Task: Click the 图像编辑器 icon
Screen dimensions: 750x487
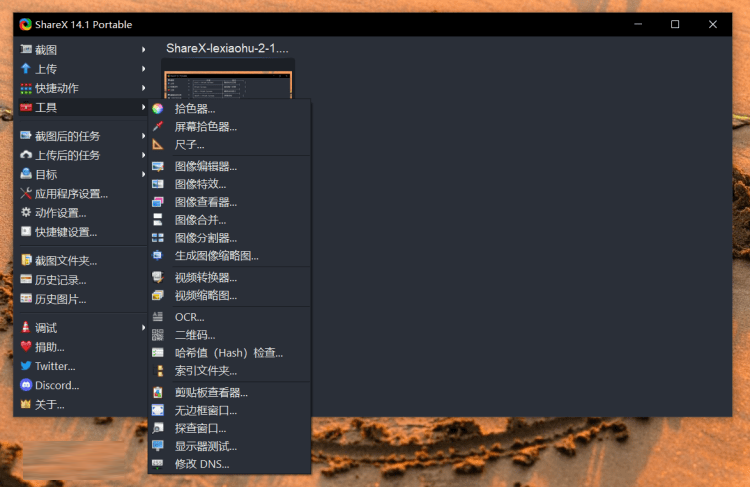Action: click(x=157, y=166)
